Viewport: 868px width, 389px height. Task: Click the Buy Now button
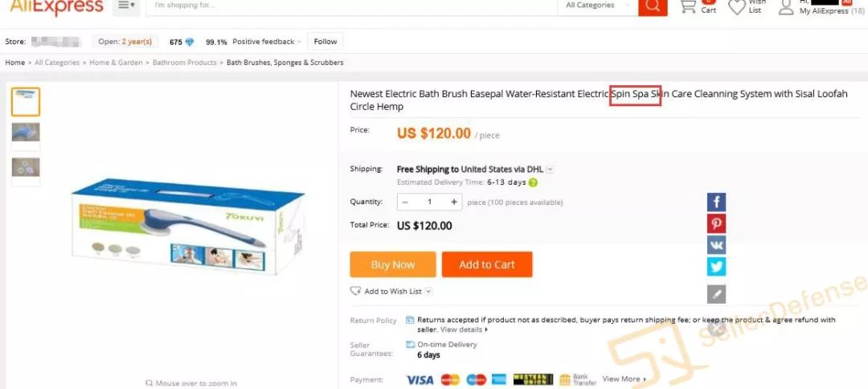[x=393, y=264]
